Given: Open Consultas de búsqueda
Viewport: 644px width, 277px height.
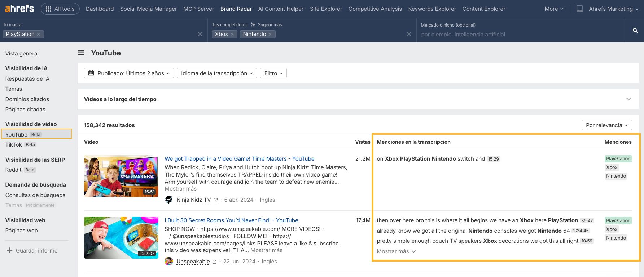Looking at the screenshot, I should click(35, 195).
